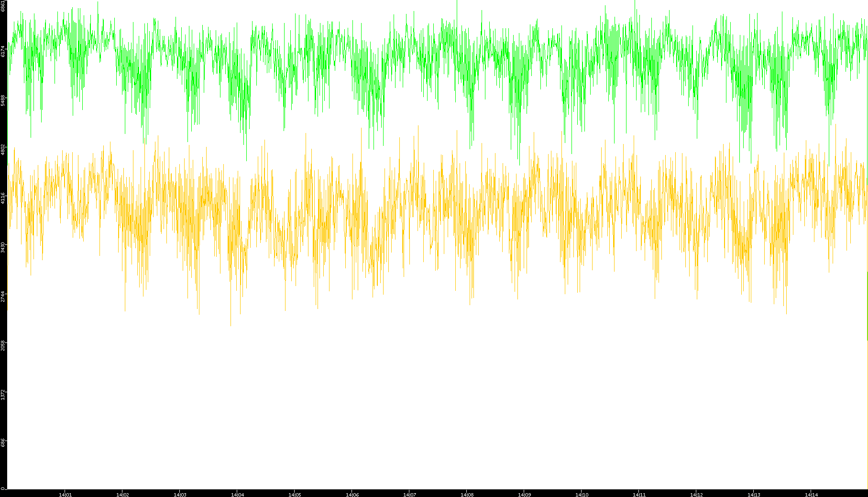
Task: Click the 6861 value on the vertical axis
Action: pyautogui.click(x=3, y=6)
